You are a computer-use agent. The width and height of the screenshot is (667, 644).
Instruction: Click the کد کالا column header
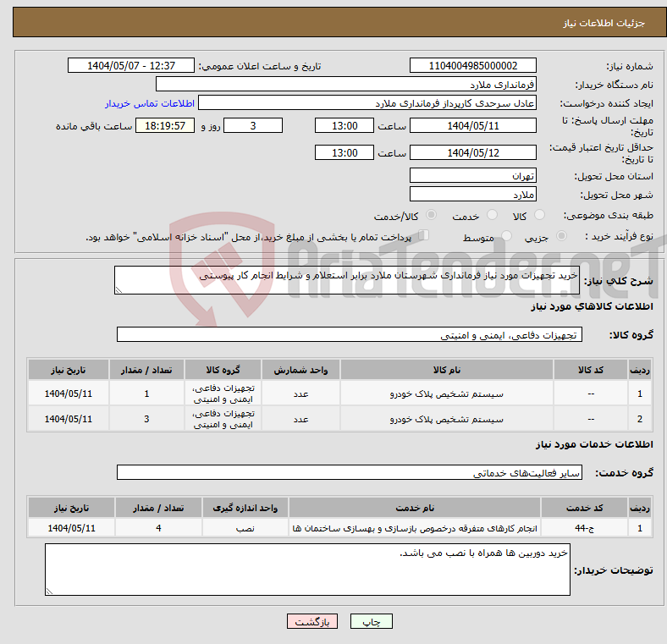(x=591, y=370)
